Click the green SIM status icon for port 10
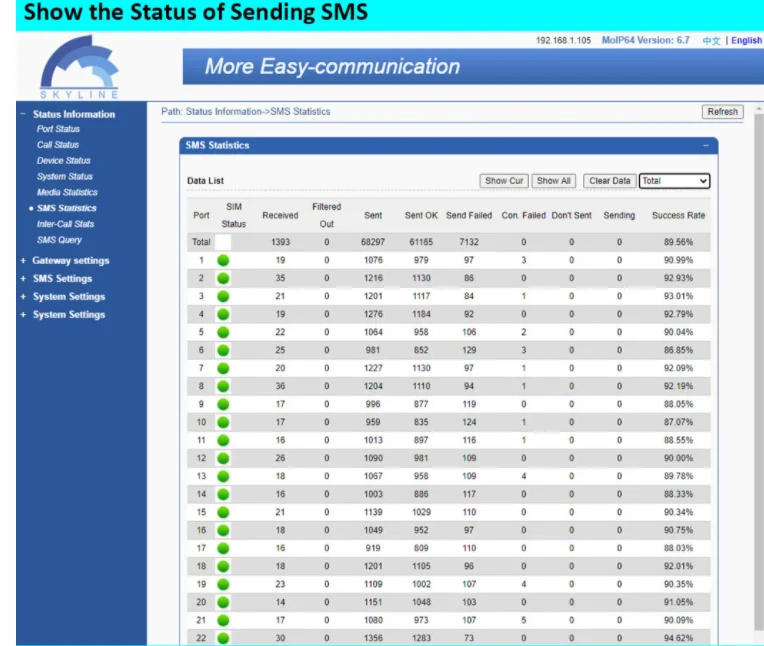The width and height of the screenshot is (764, 646). (x=223, y=422)
